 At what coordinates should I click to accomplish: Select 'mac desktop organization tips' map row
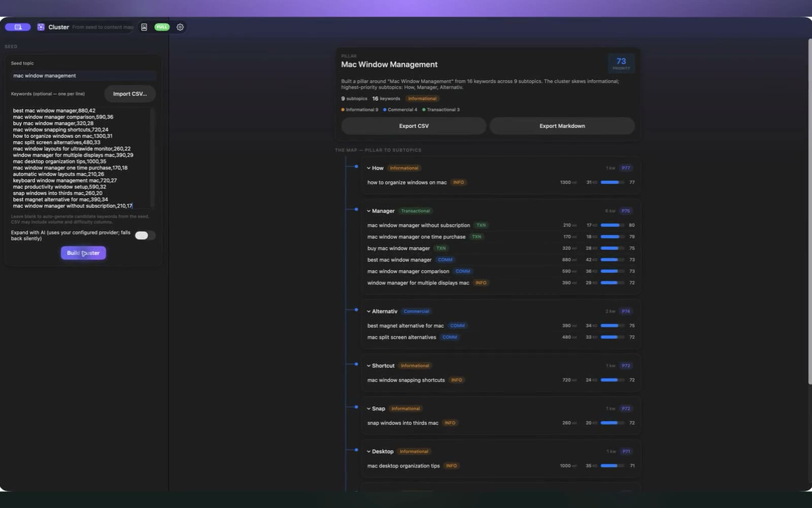click(x=500, y=466)
